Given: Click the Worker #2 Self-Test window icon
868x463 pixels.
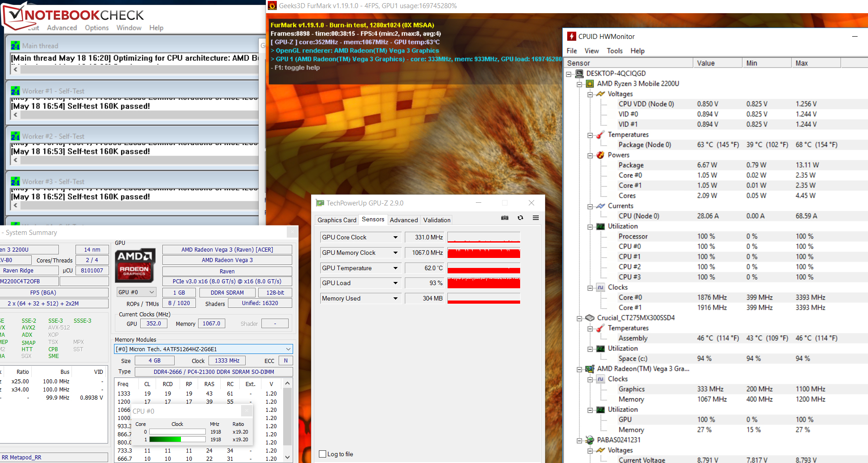Looking at the screenshot, I should click(15, 136).
